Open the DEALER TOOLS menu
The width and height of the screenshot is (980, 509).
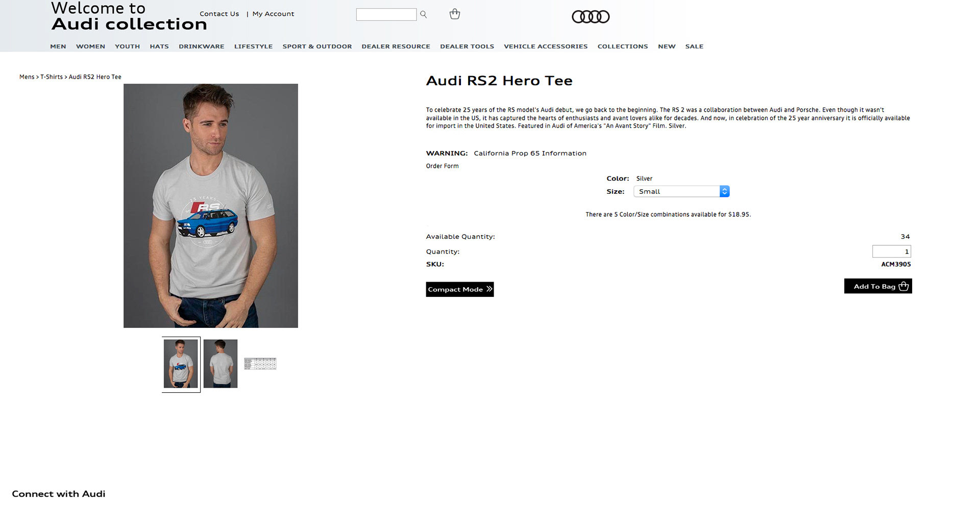pyautogui.click(x=467, y=46)
